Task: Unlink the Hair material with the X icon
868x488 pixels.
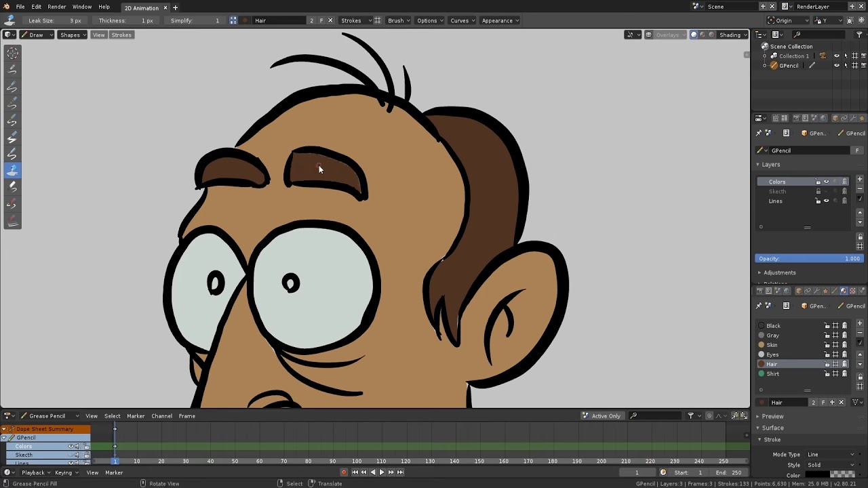Action: click(x=842, y=403)
